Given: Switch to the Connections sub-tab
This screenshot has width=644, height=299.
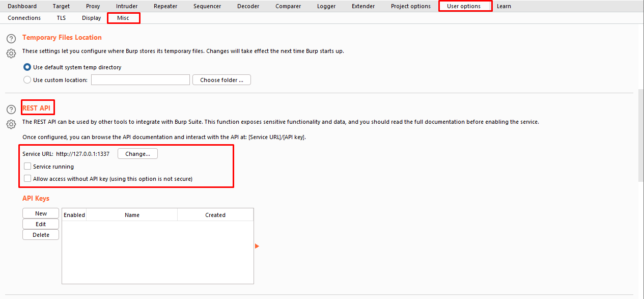Looking at the screenshot, I should pos(24,18).
